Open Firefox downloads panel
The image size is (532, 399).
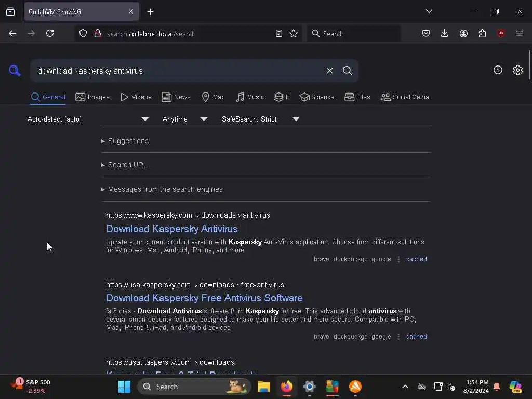pos(445,34)
